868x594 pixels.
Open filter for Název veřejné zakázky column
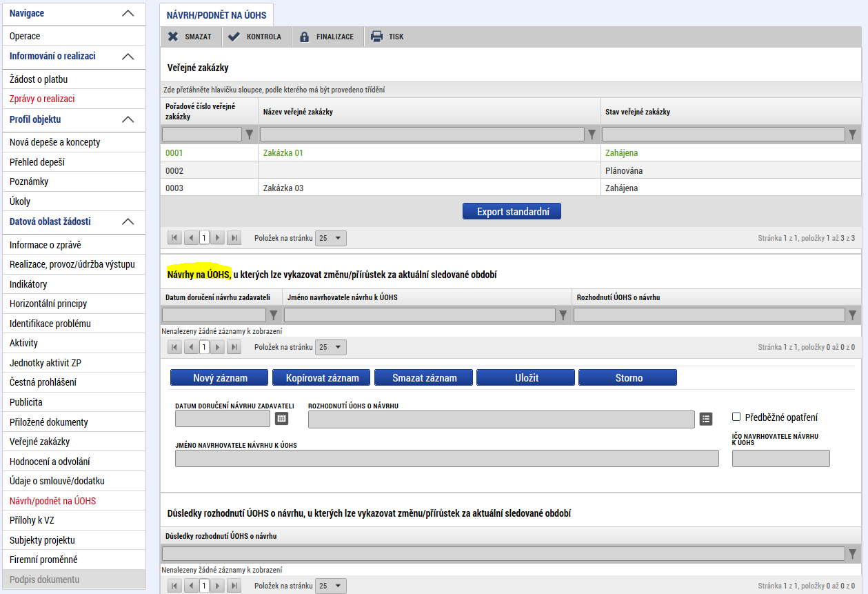coord(592,134)
